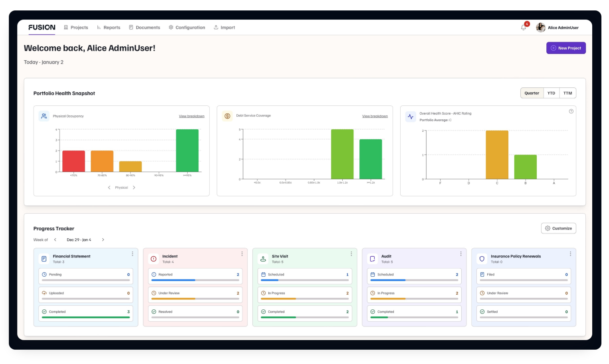Open Insurance Policy Renewals three-dot menu
Image resolution: width=609 pixels, height=364 pixels.
(570, 254)
